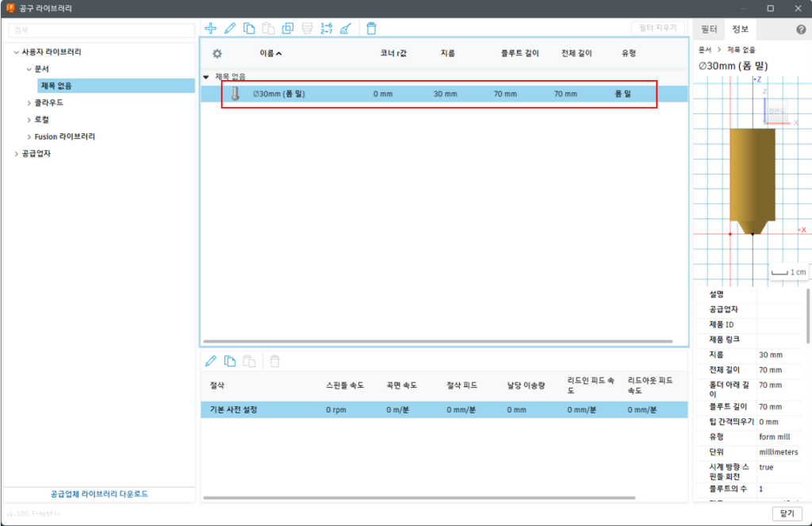Copy preset using lower toolbar copy icon
The width and height of the screenshot is (812, 526).
(x=230, y=361)
